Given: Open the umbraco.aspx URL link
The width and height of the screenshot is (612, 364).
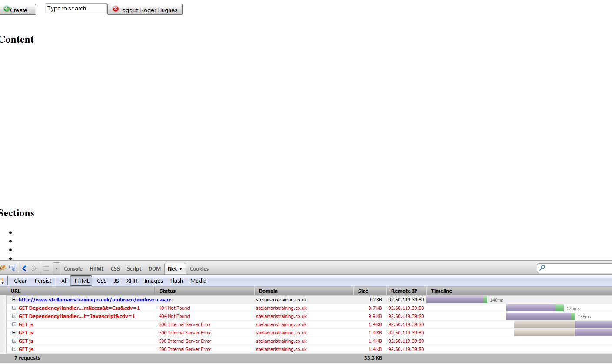Looking at the screenshot, I should coord(95,300).
